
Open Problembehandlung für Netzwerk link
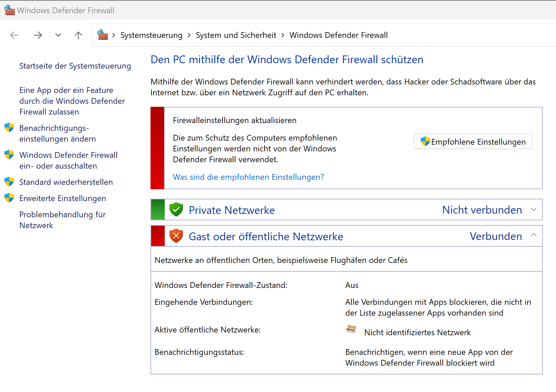[x=62, y=220]
